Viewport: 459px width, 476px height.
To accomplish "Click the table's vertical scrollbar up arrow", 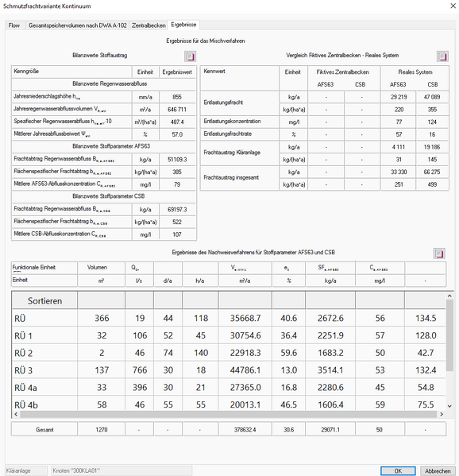I will click(449, 296).
